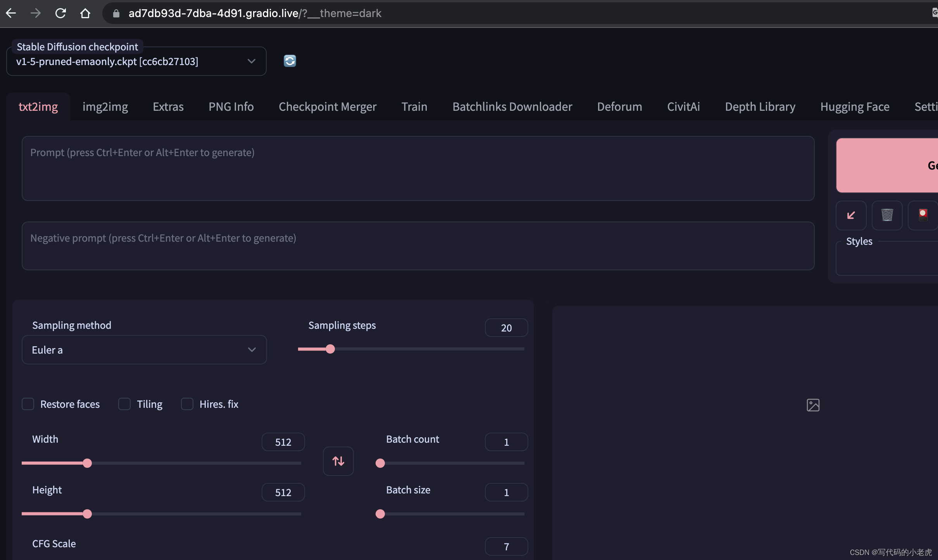Click the browser reload page icon

(x=60, y=13)
